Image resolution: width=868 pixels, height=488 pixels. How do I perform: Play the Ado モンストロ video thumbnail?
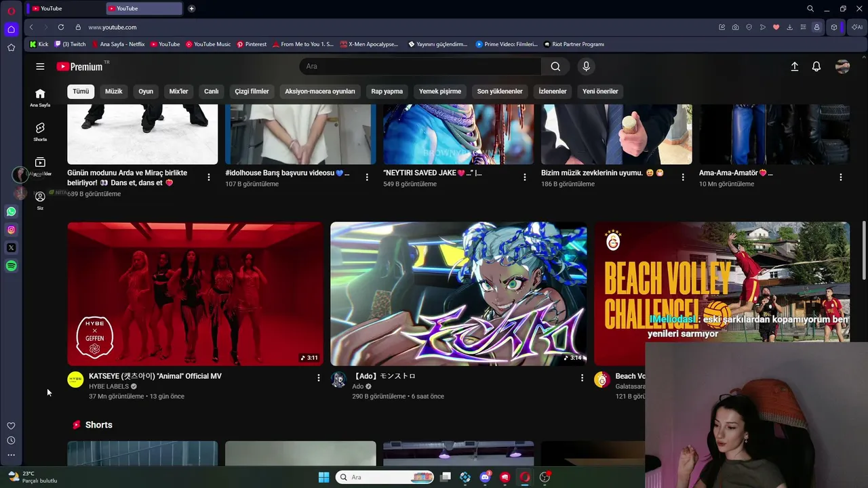(x=458, y=293)
